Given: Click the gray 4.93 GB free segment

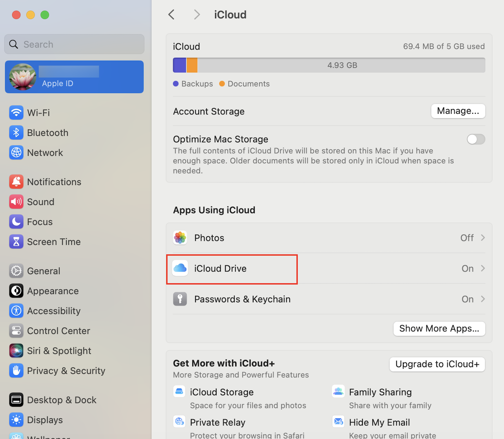Looking at the screenshot, I should tap(341, 65).
